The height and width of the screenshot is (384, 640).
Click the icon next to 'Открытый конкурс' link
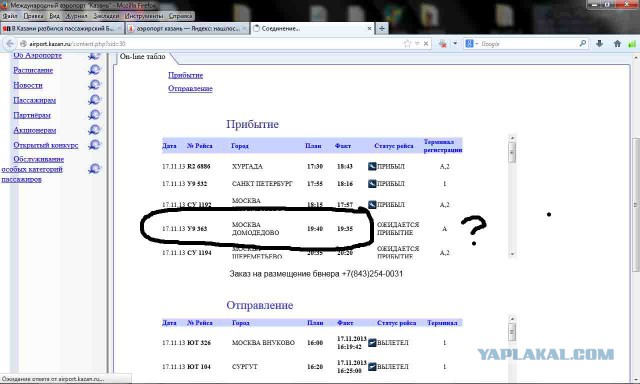94,145
